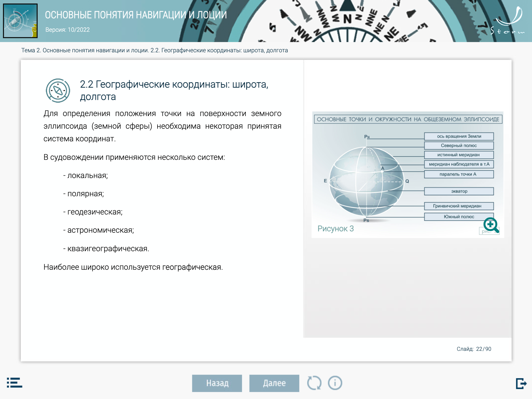The height and width of the screenshot is (399, 532).
Task: Click the list item '- квазигеографическая.'
Action: 106,249
